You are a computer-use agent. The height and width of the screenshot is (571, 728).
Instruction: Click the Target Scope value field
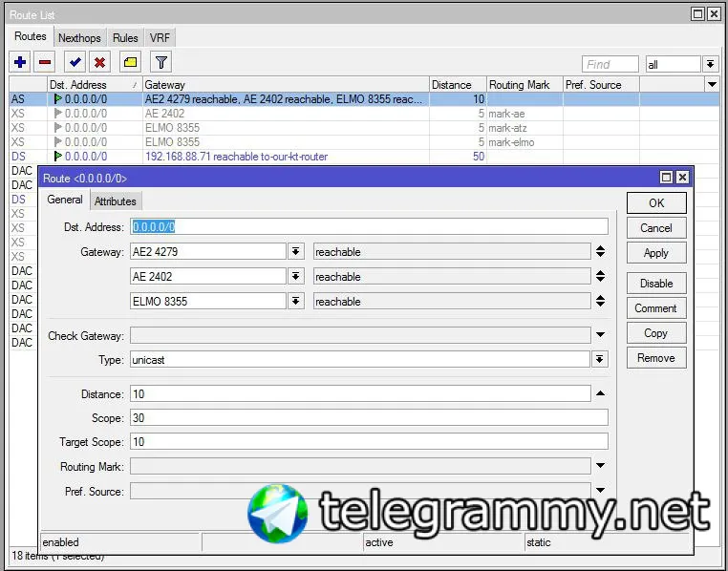click(369, 441)
